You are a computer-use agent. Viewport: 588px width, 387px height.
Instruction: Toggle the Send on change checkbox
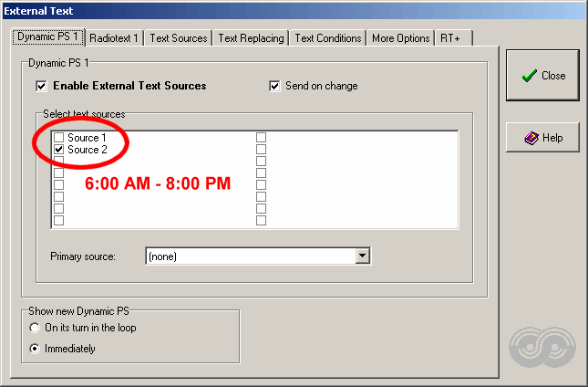(274, 86)
